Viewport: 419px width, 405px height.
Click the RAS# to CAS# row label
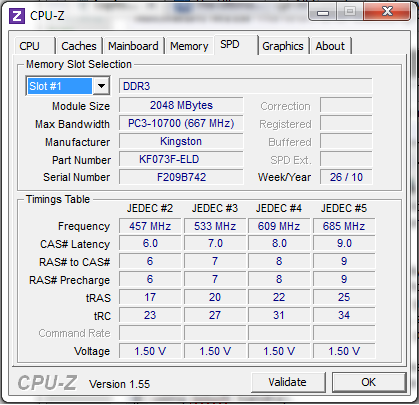[74, 262]
